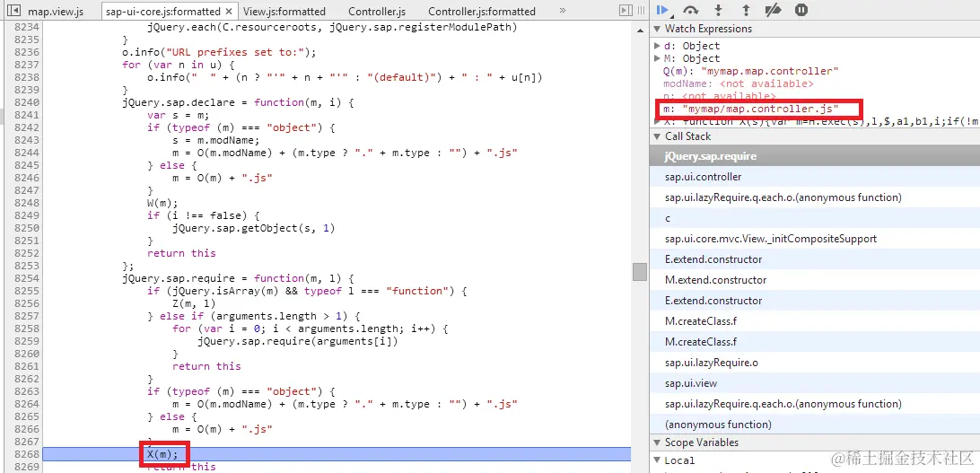Screen dimensions: 980x473
Task: Toggle breakpoint on line 8259
Action: pyautogui.click(x=26, y=341)
